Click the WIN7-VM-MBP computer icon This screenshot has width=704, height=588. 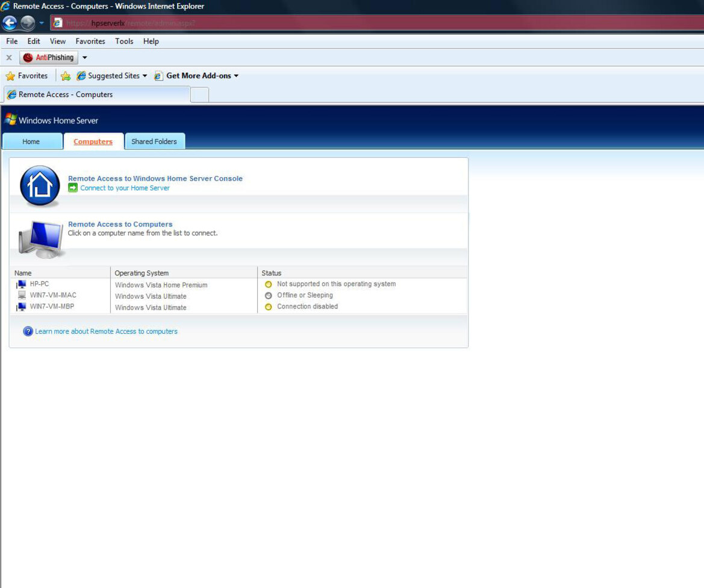click(21, 307)
